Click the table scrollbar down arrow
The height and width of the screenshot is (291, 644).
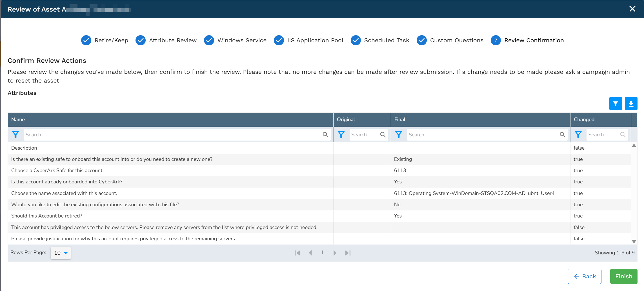pos(634,241)
